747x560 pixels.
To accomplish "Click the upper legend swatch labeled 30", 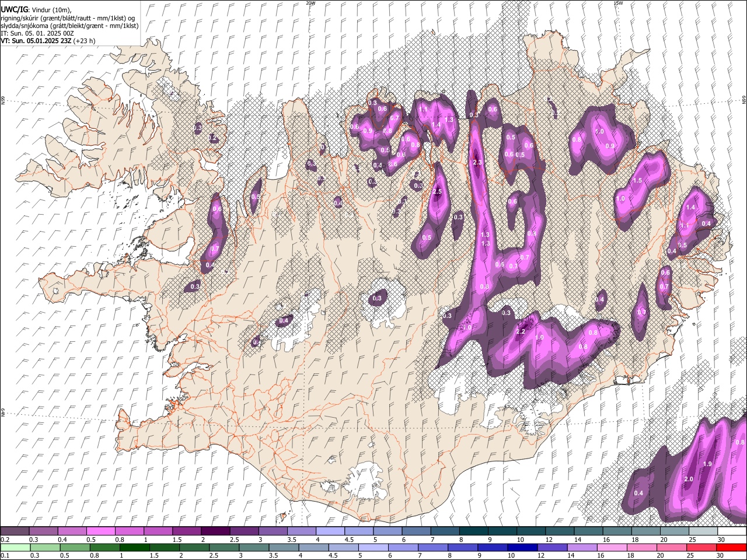I will (x=732, y=531).
